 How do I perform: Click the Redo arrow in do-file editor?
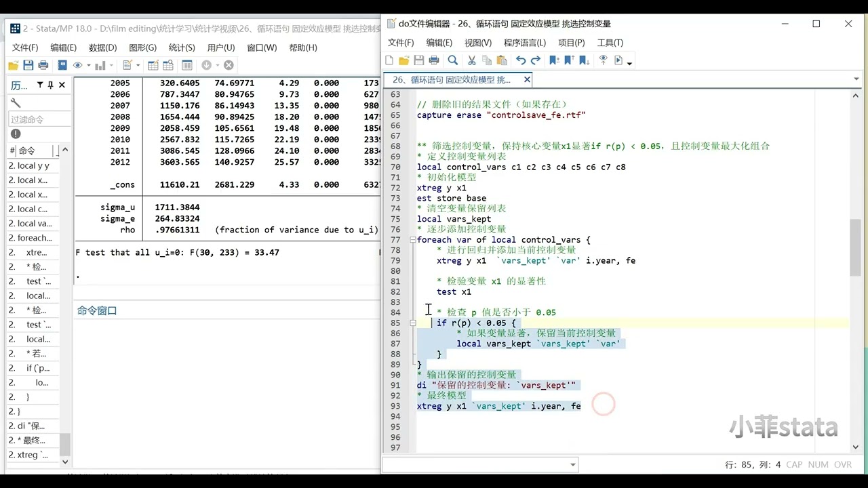point(536,60)
